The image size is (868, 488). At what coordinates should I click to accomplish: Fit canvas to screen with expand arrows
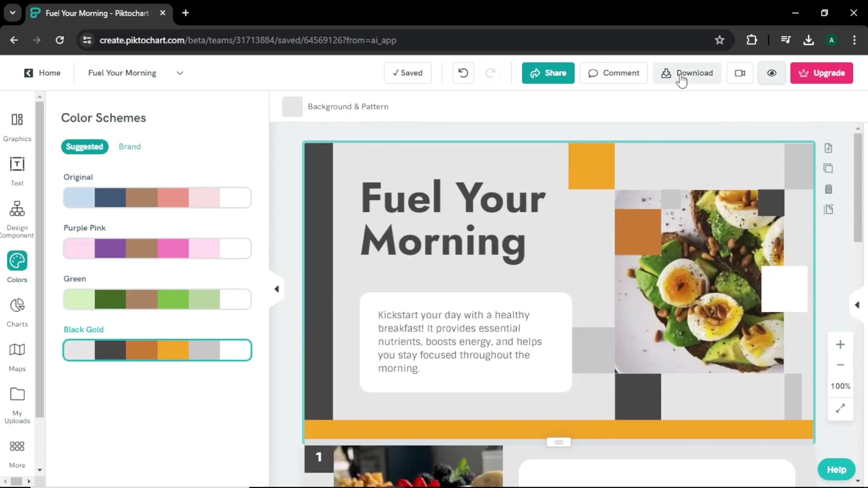pos(840,408)
